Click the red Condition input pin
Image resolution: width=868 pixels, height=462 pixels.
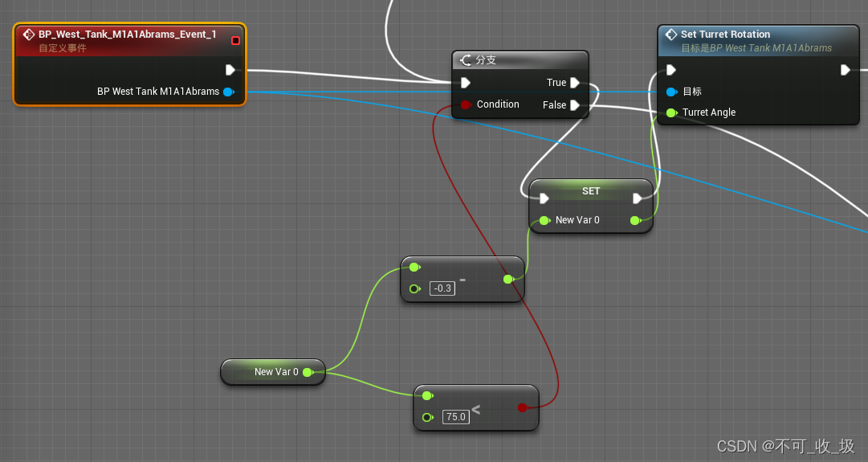(466, 104)
